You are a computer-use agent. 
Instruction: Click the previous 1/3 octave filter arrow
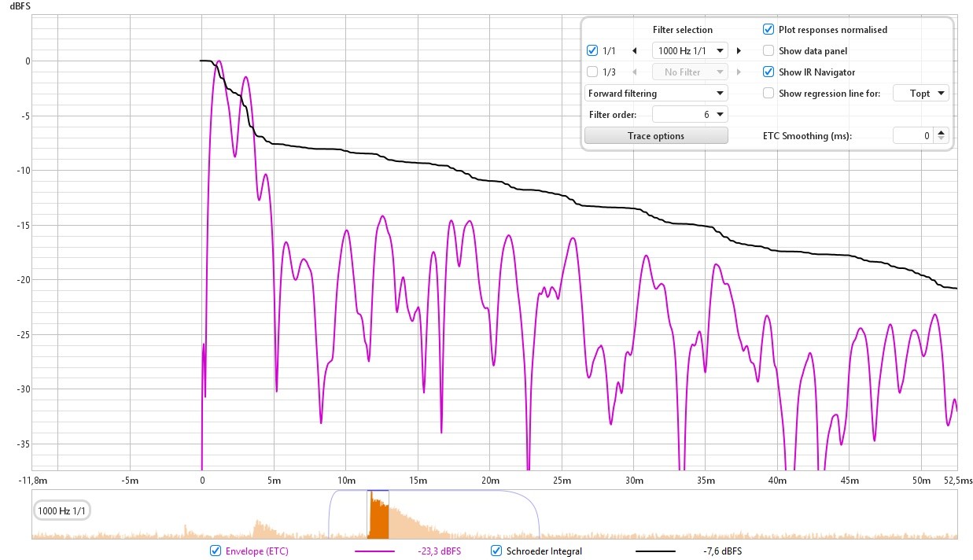634,72
